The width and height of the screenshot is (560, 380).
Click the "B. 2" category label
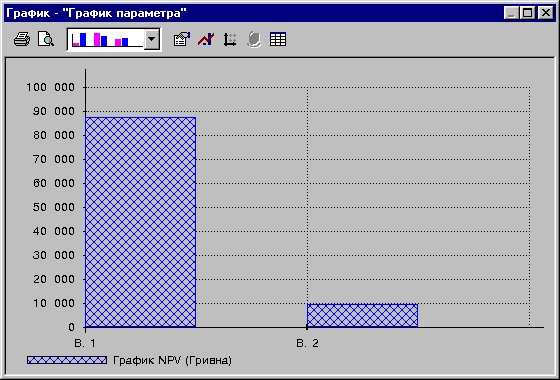308,343
